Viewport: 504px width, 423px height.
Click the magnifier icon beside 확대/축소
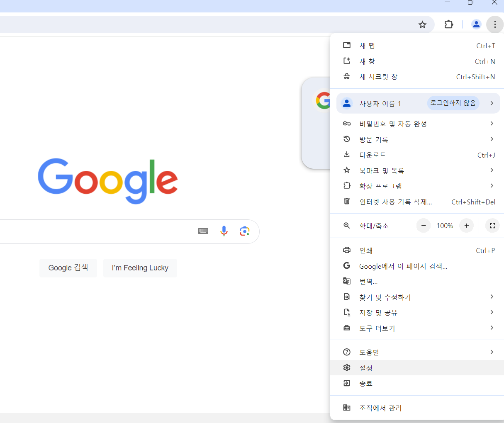click(347, 226)
